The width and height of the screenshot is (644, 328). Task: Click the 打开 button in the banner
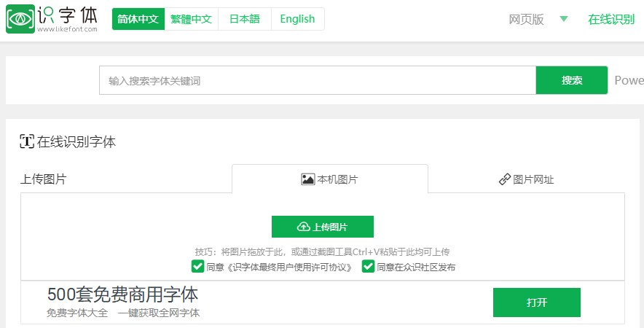click(536, 302)
